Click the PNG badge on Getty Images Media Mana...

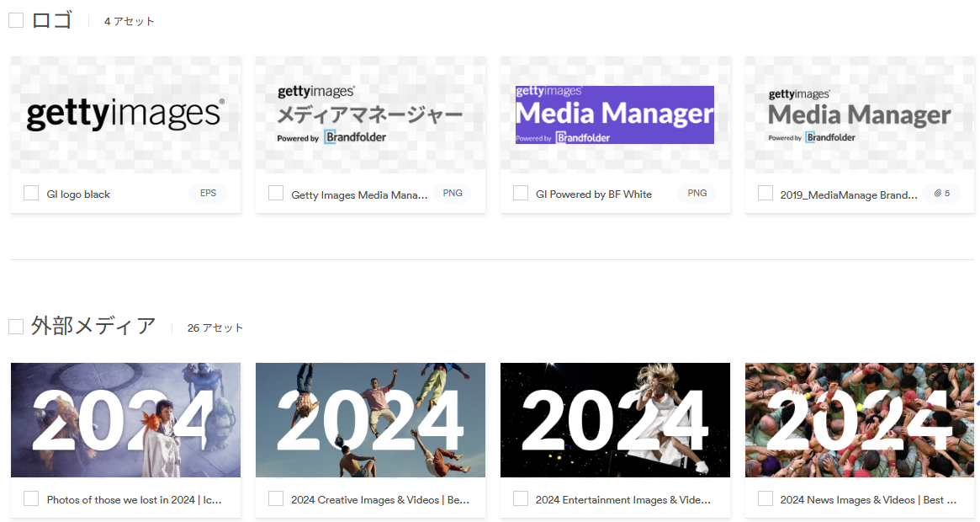pos(453,193)
